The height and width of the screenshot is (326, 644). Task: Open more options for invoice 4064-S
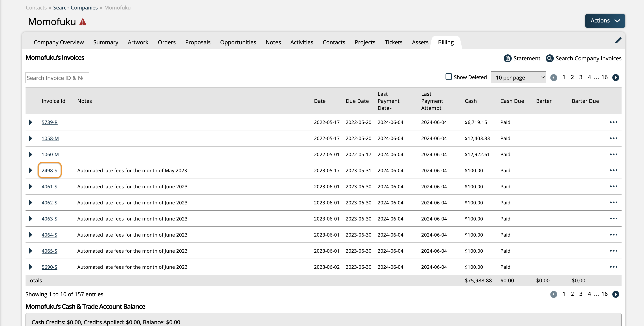pos(613,234)
